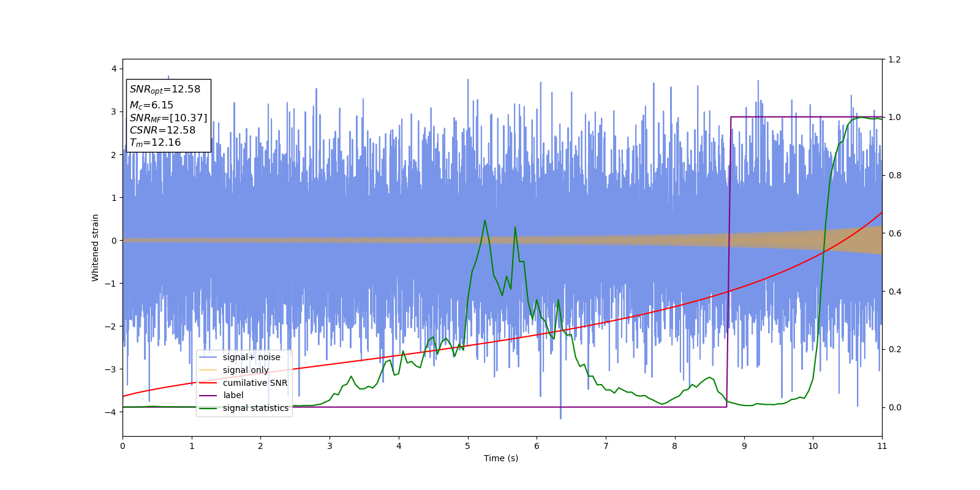Click right axis tick label 1.2

click(x=894, y=59)
